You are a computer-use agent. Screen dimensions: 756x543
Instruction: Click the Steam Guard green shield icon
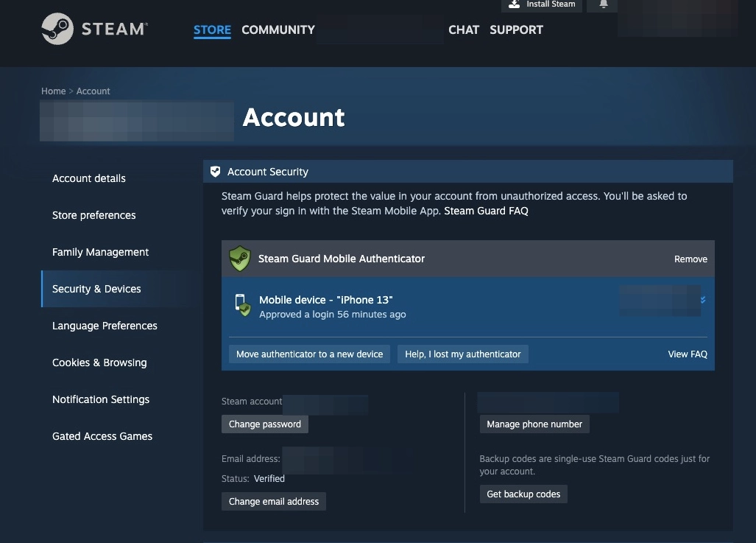pos(240,259)
